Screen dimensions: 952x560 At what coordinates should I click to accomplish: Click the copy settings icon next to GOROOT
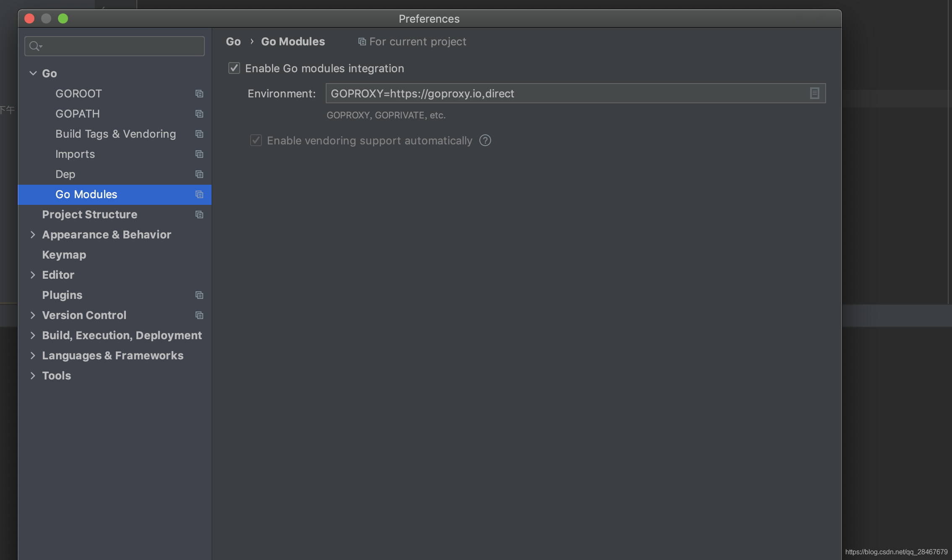coord(199,94)
